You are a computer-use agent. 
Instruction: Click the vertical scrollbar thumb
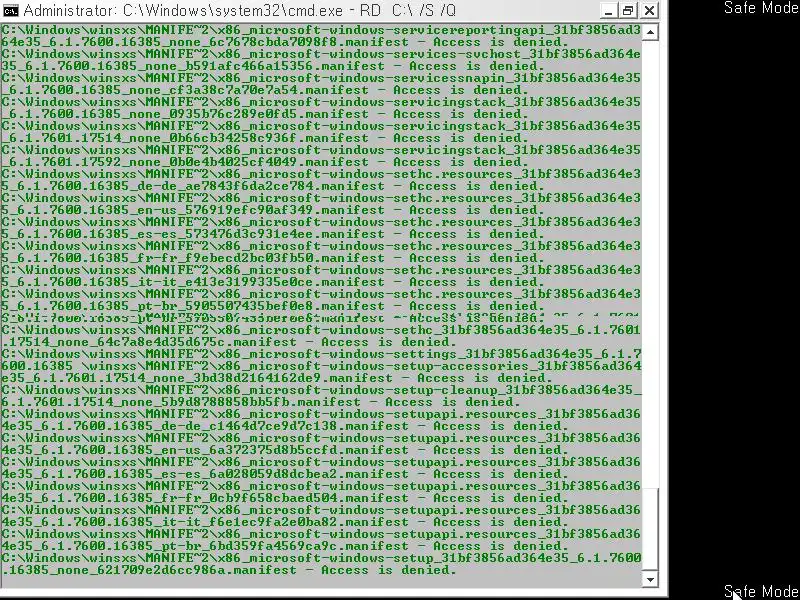tap(650, 530)
